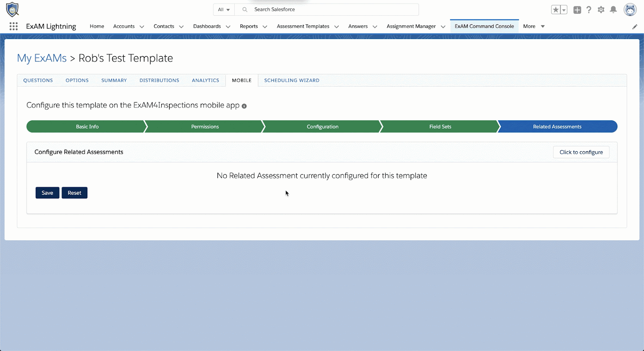Click the ExAM shield logo
644x351 pixels.
[x=12, y=10]
